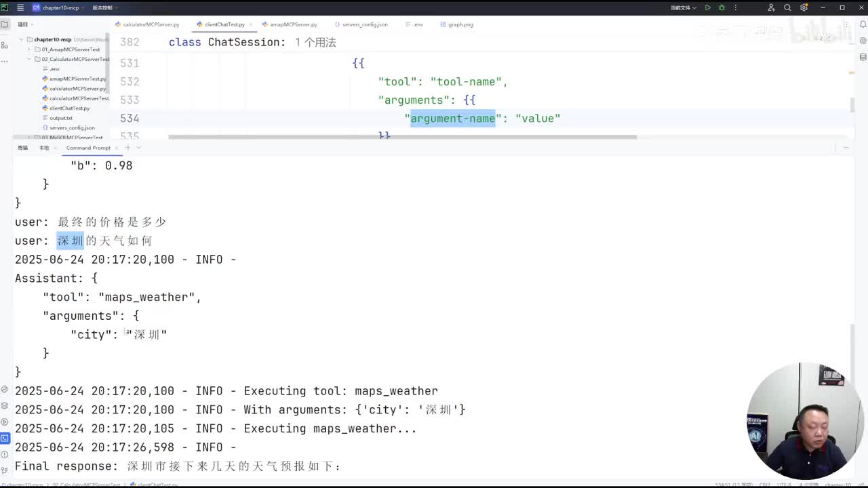Switch to the servers_config.json editor tab
868x488 pixels.
tap(361, 24)
